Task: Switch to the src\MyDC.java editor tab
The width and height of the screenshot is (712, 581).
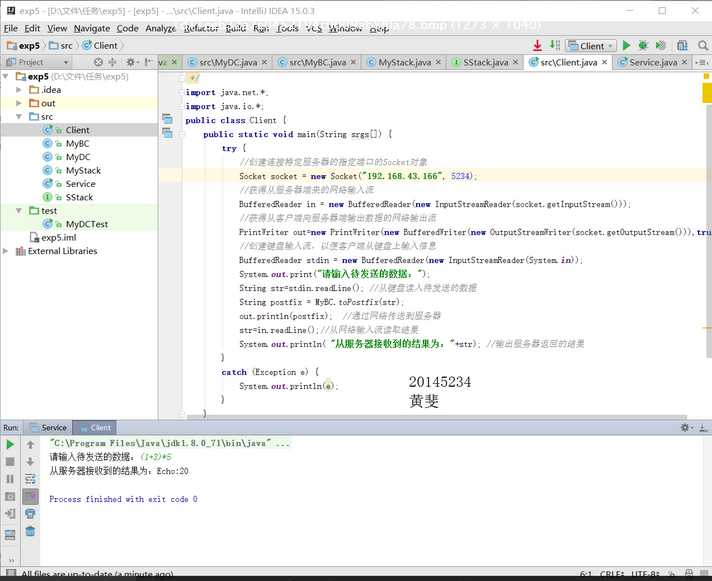Action: pos(228,62)
